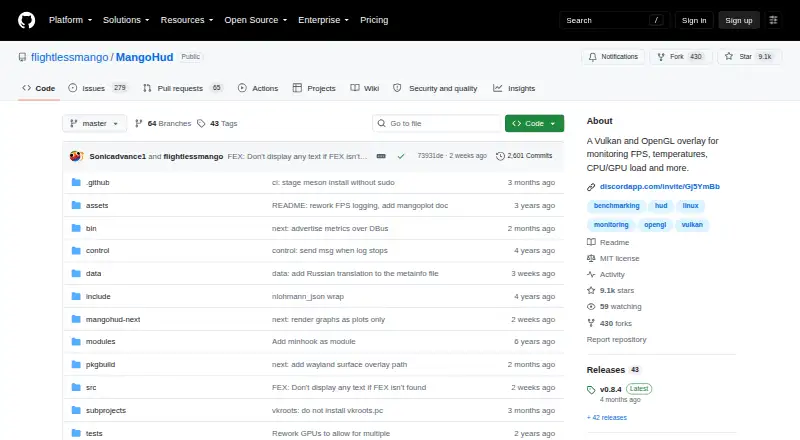Click the subprojects folder icon
This screenshot has height=440, width=800.
(76, 410)
